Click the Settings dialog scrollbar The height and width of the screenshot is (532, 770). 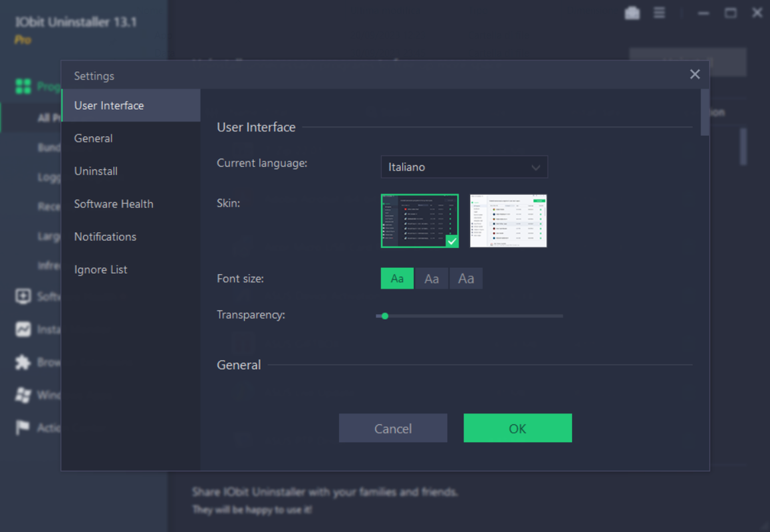tap(705, 112)
